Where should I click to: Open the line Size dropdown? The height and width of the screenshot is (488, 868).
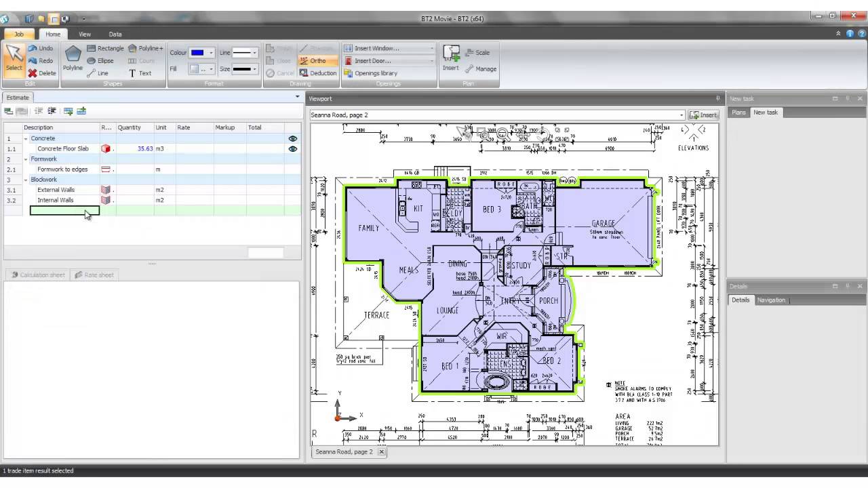255,69
